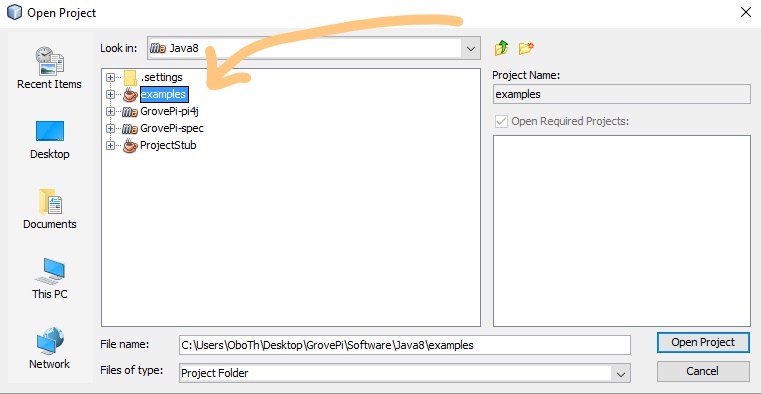Open Documents location shortcut
This screenshot has height=394, width=761.
[x=50, y=209]
